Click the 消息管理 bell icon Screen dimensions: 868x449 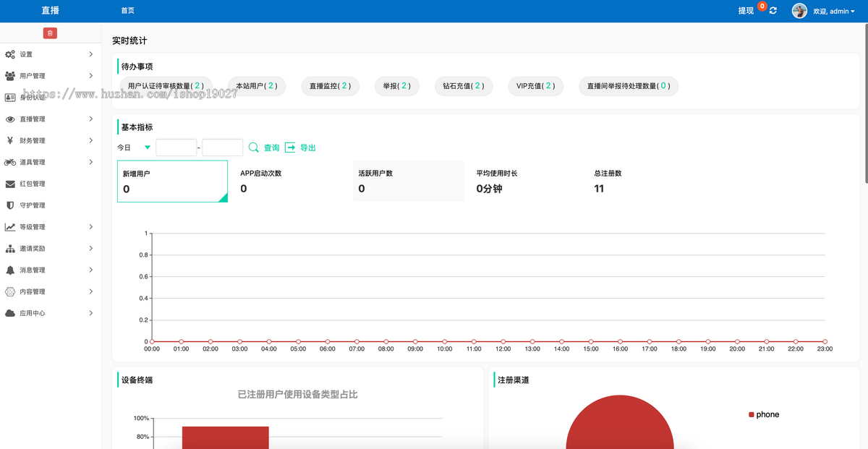point(10,270)
